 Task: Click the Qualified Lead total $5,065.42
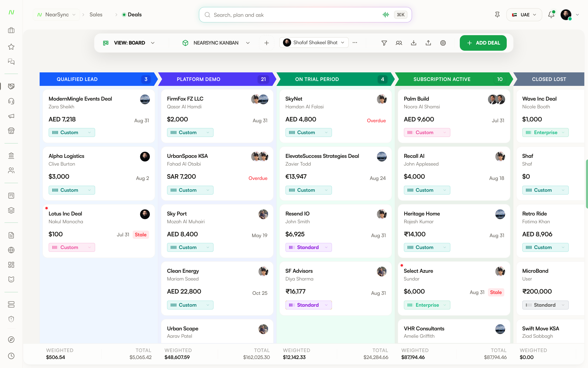click(140, 357)
